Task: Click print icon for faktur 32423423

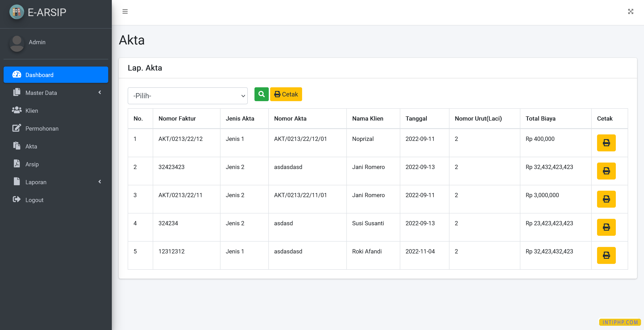Action: (x=606, y=171)
